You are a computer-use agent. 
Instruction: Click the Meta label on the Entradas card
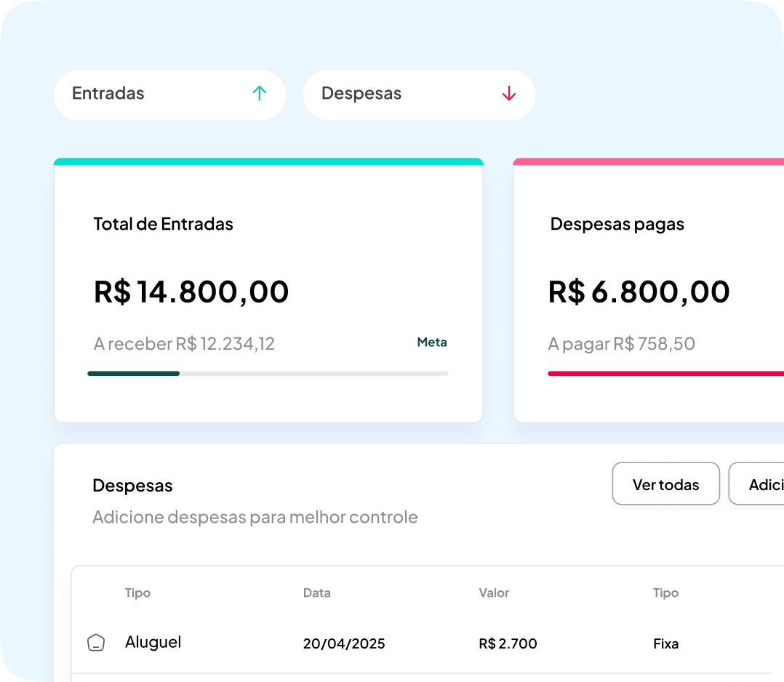coord(431,342)
